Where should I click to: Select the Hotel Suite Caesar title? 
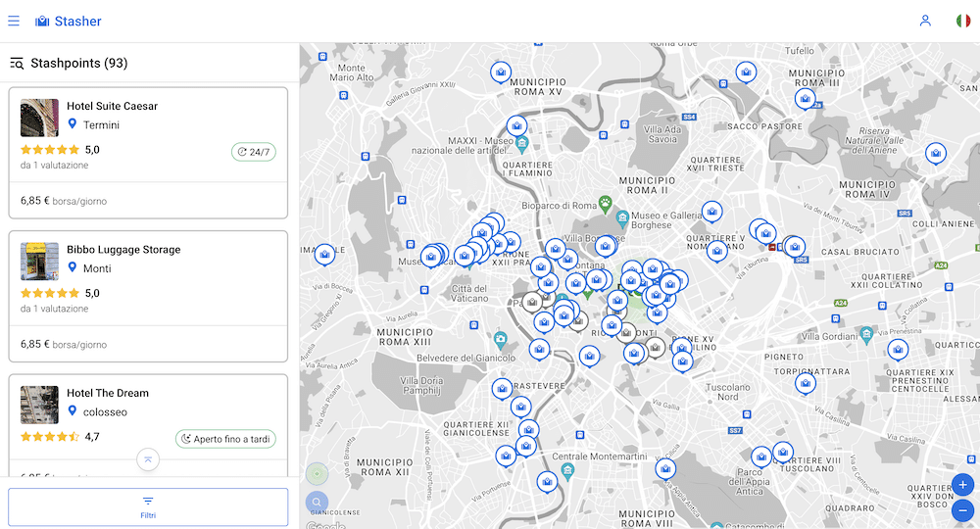[x=113, y=106]
